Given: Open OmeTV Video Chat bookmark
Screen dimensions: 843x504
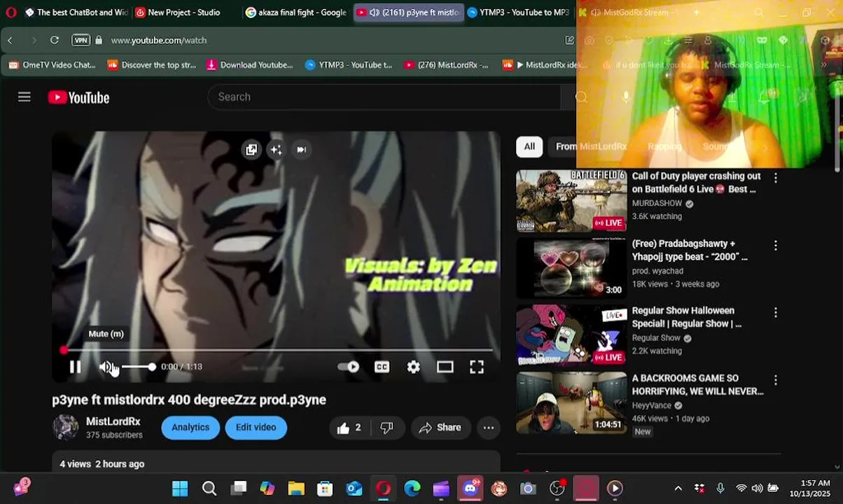Looking at the screenshot, I should click(52, 65).
